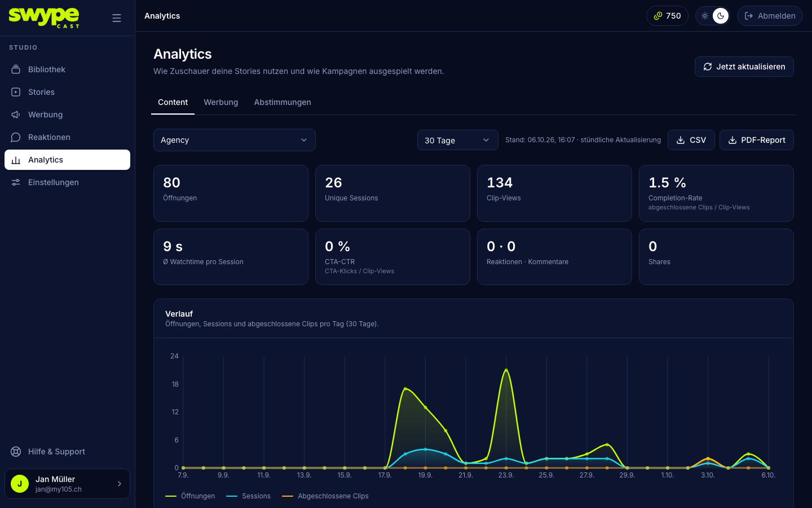812x508 pixels.
Task: Click the 0 % CTA-CTR card
Action: coord(392,257)
